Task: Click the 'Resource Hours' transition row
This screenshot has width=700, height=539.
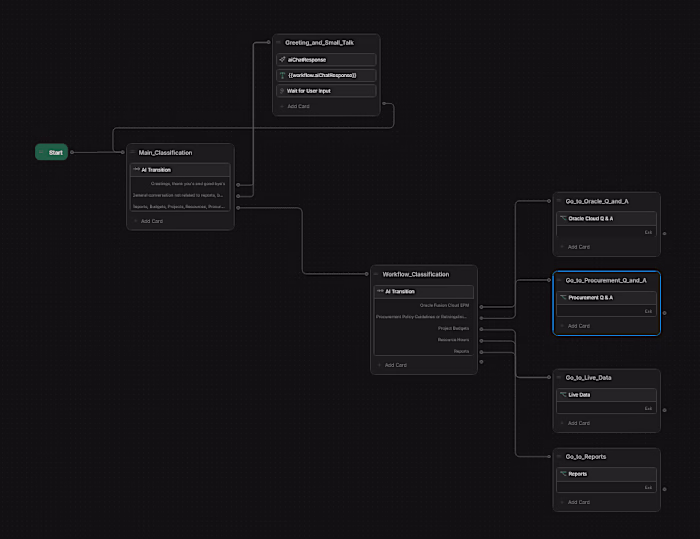Action: click(x=424, y=339)
